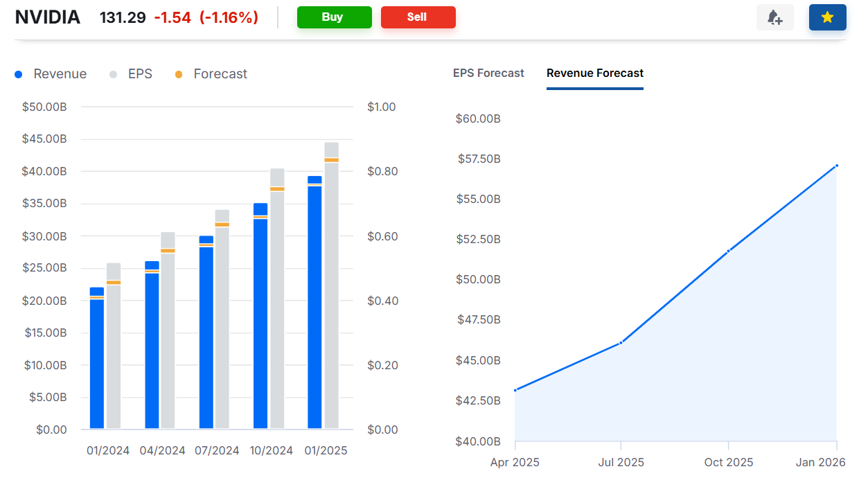Click the gray EPS legend dot

[113, 74]
